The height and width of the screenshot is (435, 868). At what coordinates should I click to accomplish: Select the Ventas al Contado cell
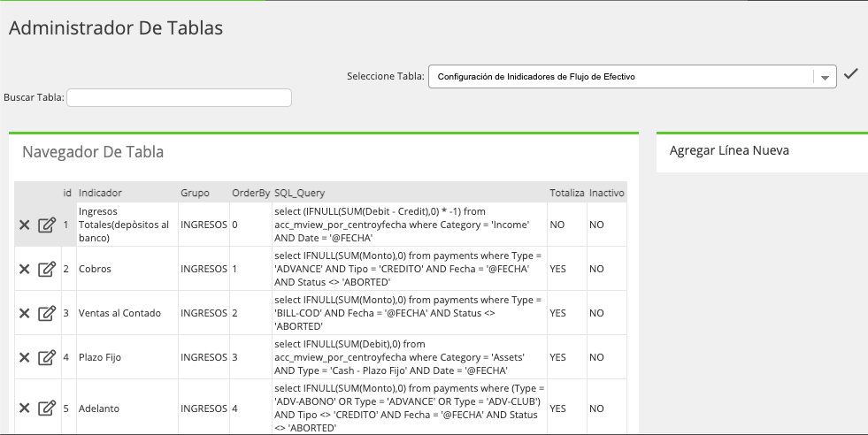[x=127, y=313]
